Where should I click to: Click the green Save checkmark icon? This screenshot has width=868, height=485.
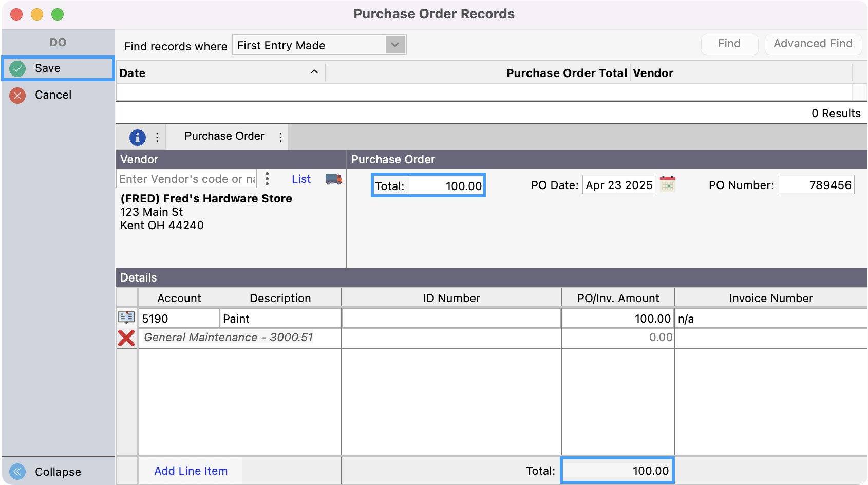(17, 68)
